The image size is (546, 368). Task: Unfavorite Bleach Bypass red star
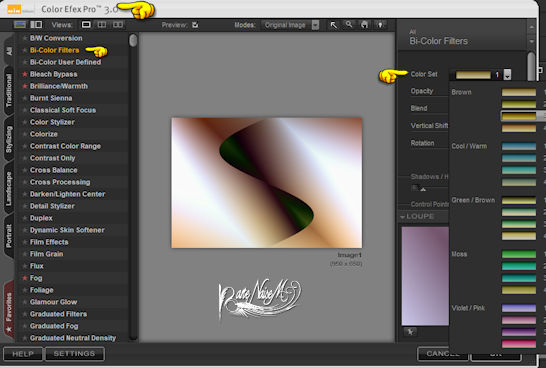pyautogui.click(x=25, y=74)
